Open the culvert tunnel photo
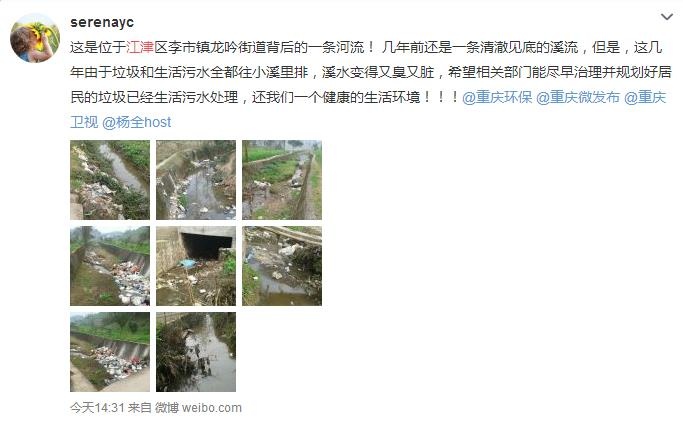The height and width of the screenshot is (425, 683). (x=196, y=266)
